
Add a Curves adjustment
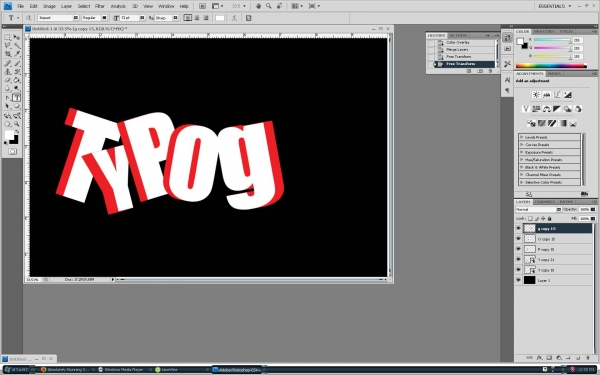point(557,95)
